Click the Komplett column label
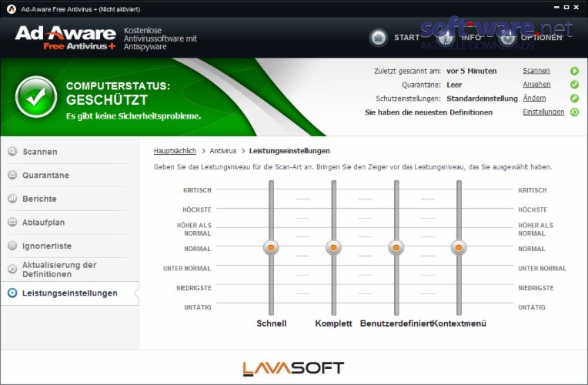Viewport: 588px width, 385px height. [333, 323]
